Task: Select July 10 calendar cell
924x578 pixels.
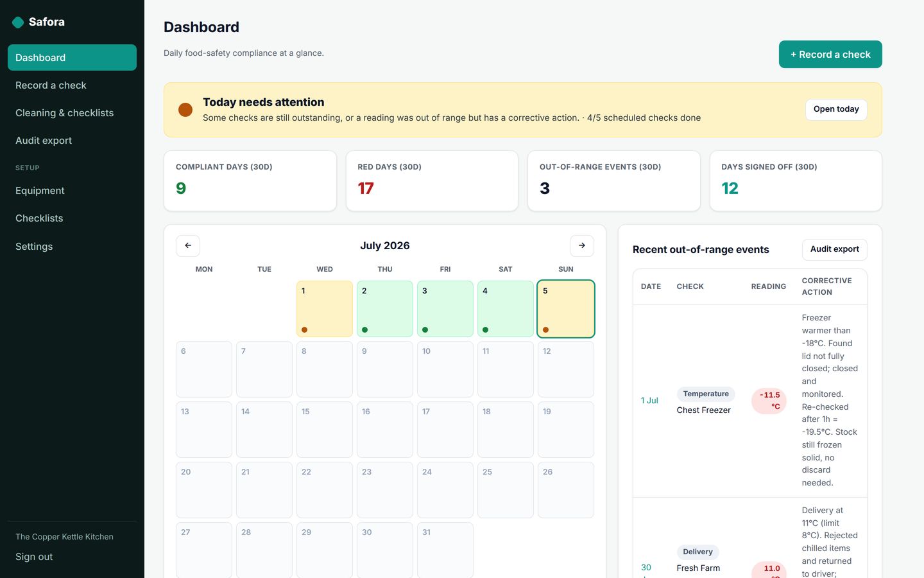Action: (x=445, y=369)
